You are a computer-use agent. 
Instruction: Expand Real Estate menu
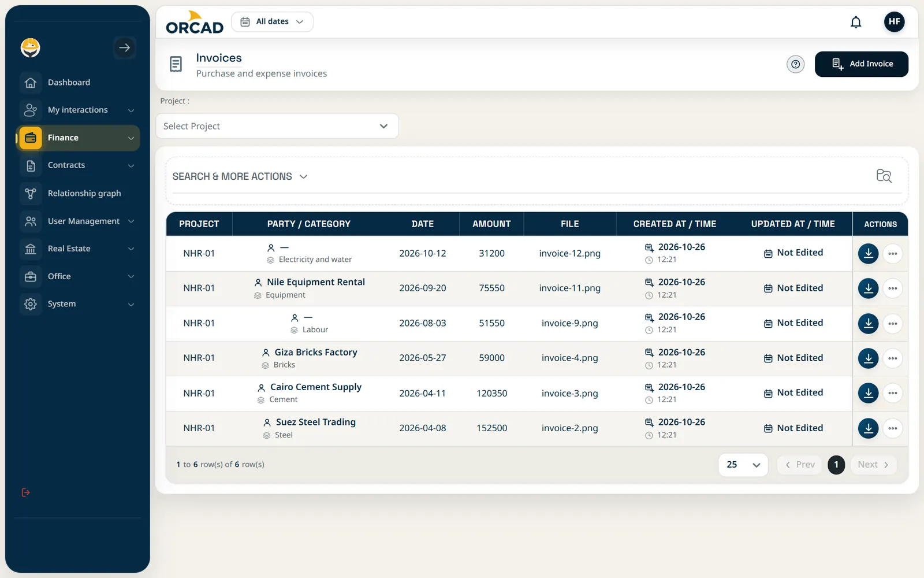(78, 249)
